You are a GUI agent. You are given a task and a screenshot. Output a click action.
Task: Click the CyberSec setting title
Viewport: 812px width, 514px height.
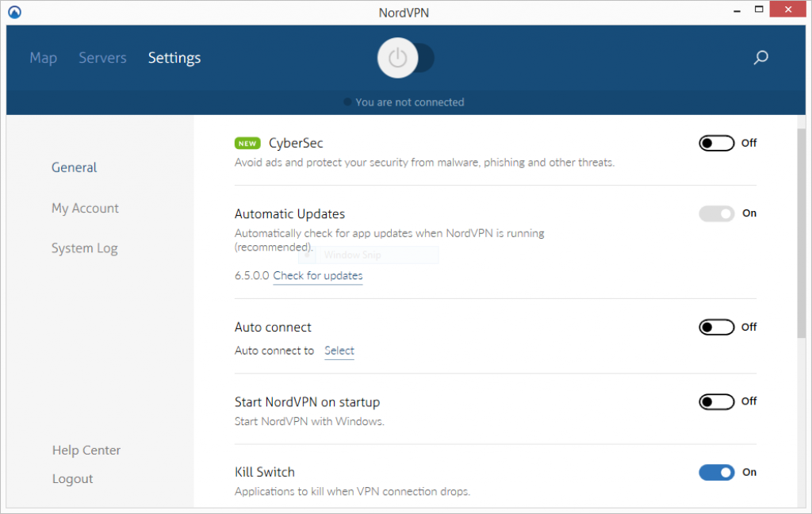296,143
